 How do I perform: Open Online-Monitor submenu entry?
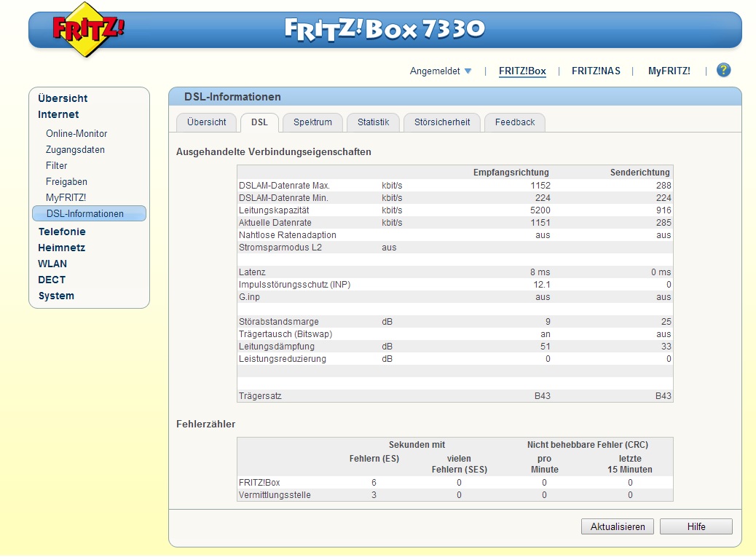[x=76, y=133]
